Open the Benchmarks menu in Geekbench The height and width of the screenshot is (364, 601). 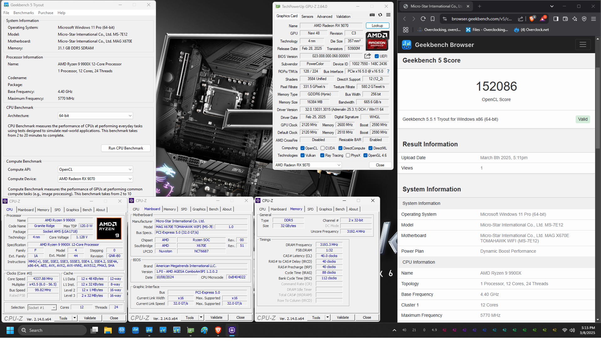[x=23, y=13]
